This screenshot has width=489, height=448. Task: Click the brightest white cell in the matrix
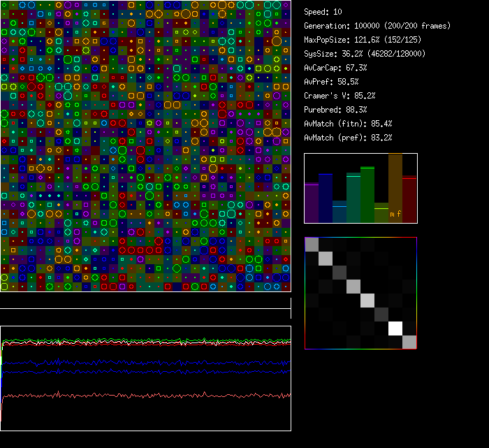396,328
